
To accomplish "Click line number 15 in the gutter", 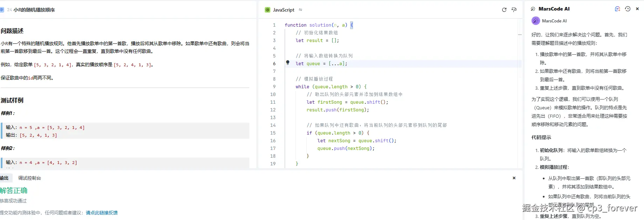I will [273, 133].
